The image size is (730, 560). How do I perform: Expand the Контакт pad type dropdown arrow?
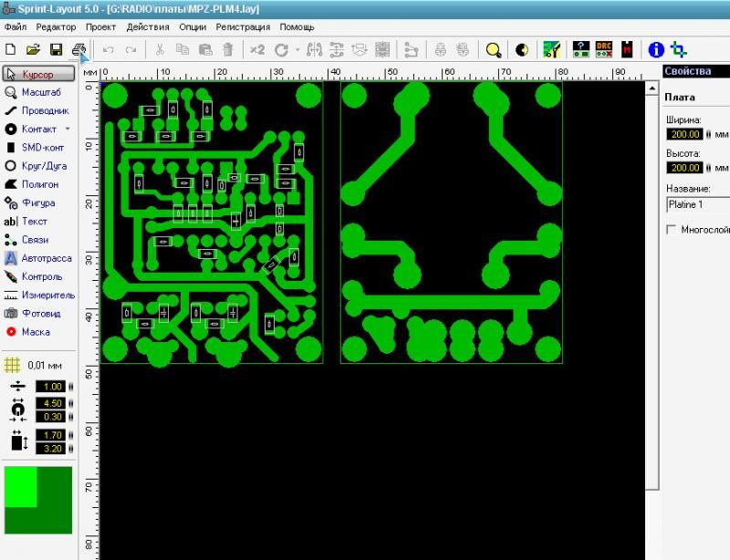click(x=68, y=130)
